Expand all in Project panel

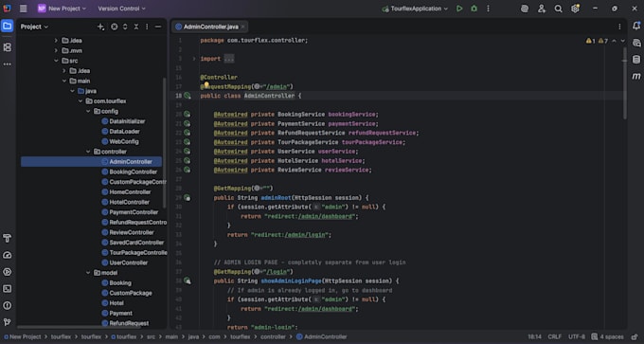[x=125, y=27]
